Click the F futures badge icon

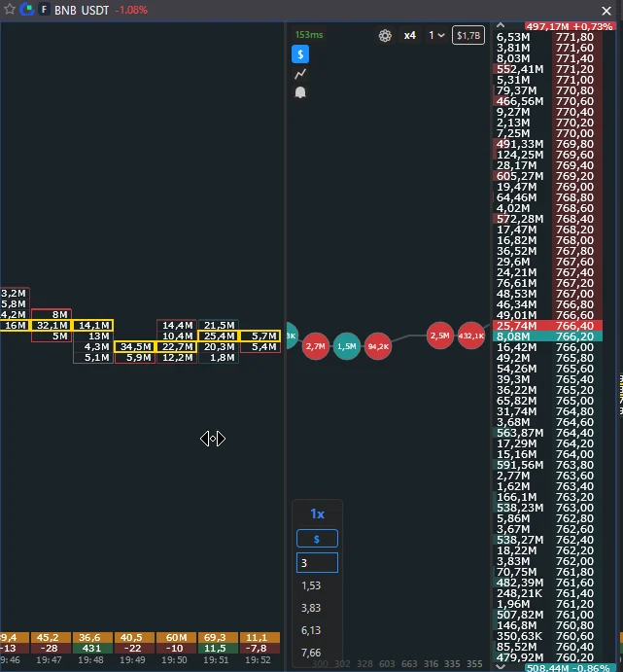pos(44,10)
